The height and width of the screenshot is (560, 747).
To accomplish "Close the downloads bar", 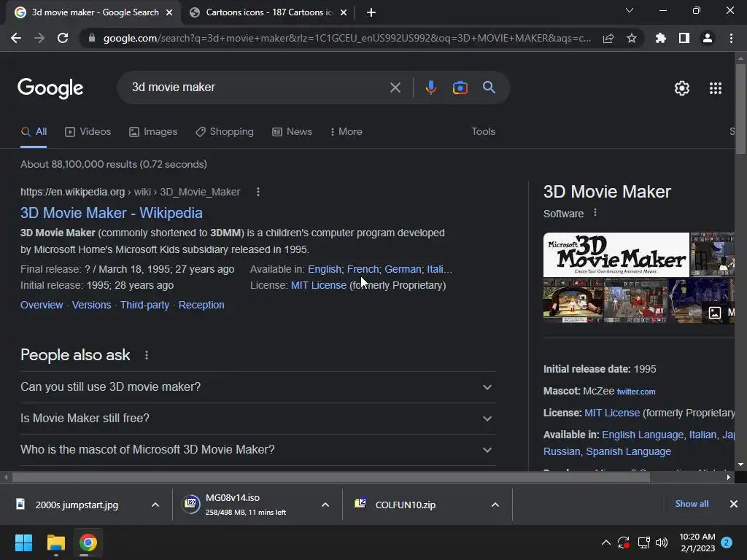I will [734, 504].
